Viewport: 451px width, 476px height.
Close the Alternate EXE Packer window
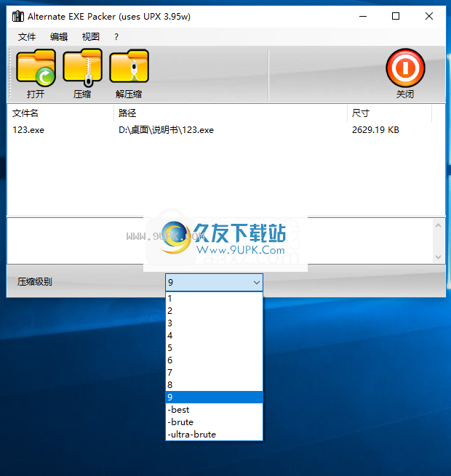(429, 16)
